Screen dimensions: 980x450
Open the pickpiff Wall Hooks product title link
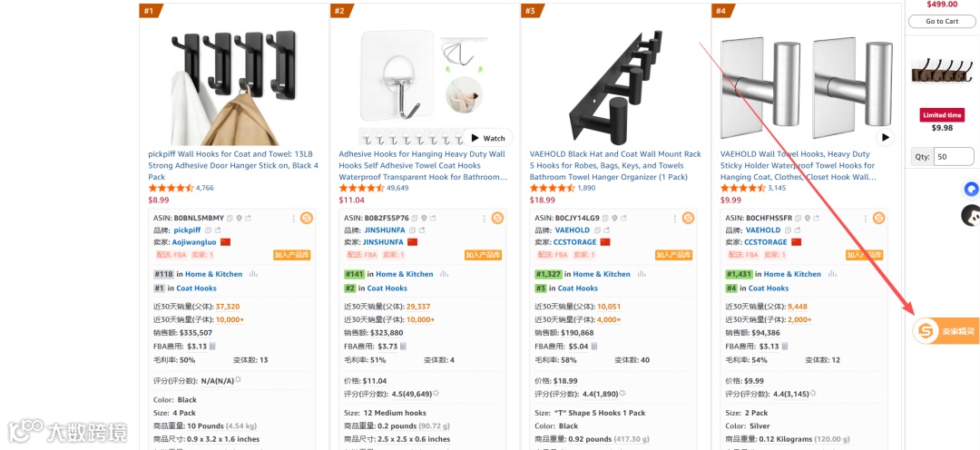click(233, 166)
